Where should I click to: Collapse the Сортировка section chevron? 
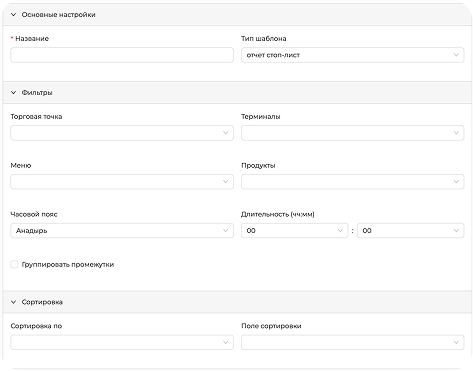(13, 302)
